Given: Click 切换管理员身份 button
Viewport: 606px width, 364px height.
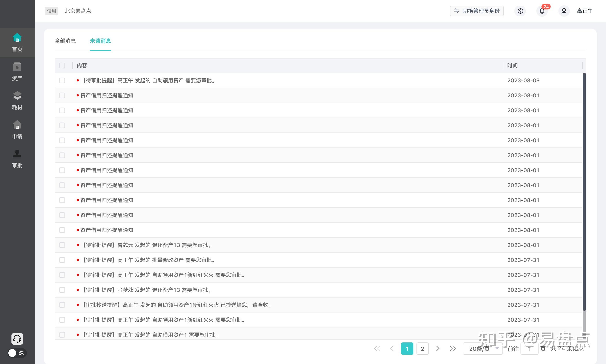Looking at the screenshot, I should pos(477,11).
